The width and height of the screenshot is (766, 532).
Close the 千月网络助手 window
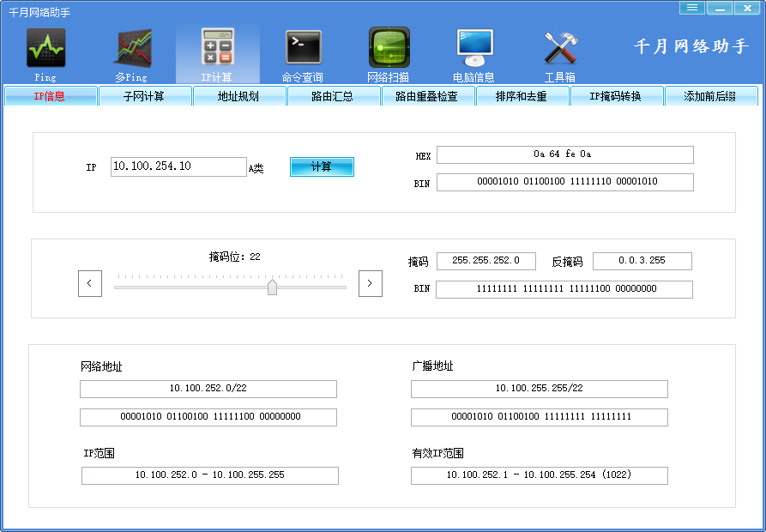pyautogui.click(x=747, y=8)
